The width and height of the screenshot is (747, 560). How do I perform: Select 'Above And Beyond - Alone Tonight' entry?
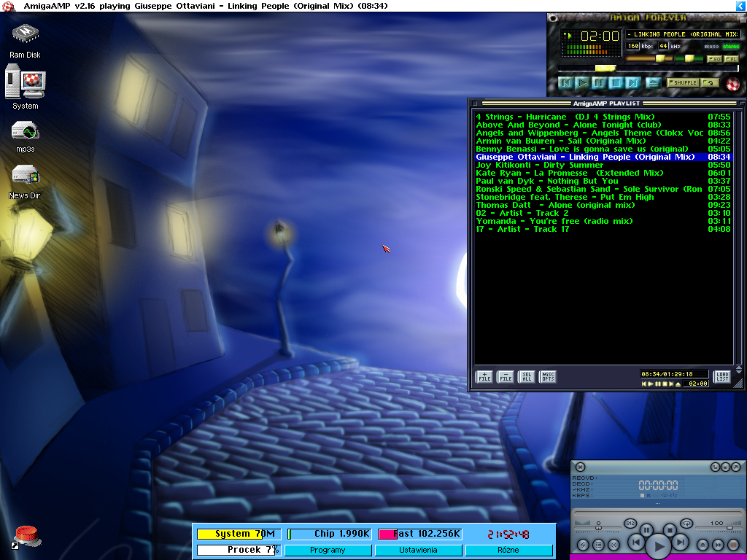click(603, 125)
